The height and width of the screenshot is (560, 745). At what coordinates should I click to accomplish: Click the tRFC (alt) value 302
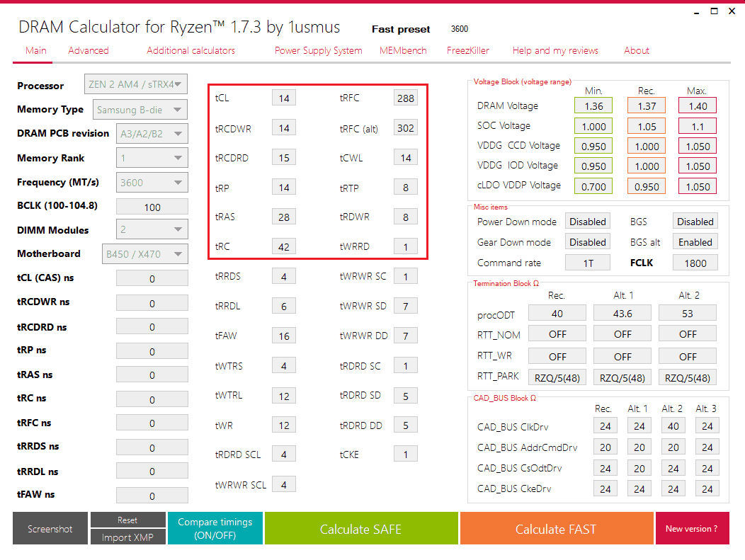tap(406, 127)
